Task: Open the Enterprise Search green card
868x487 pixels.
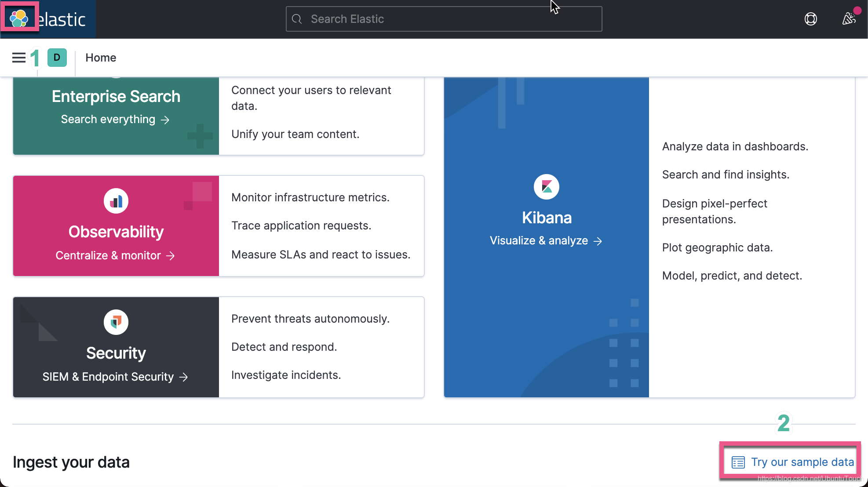Action: click(116, 96)
